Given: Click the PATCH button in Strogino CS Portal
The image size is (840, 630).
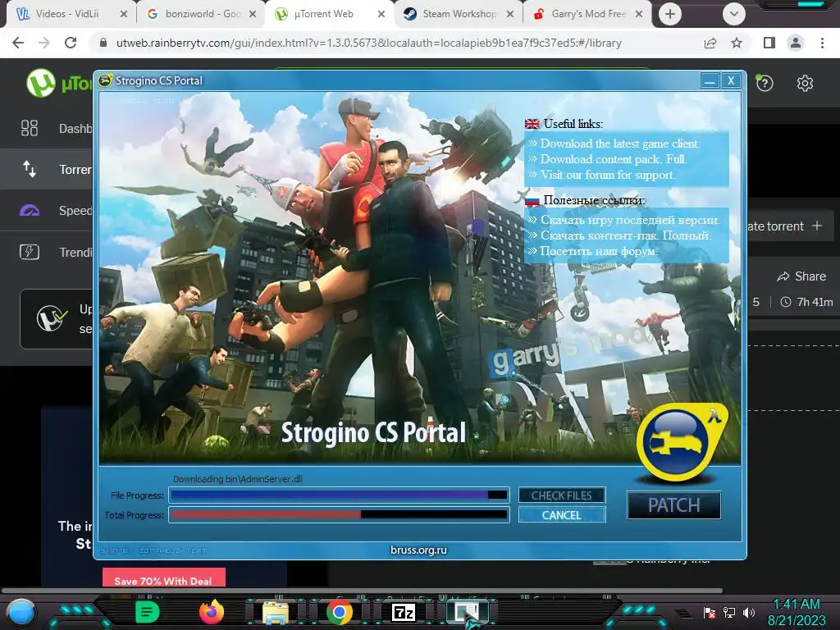Looking at the screenshot, I should (x=674, y=505).
